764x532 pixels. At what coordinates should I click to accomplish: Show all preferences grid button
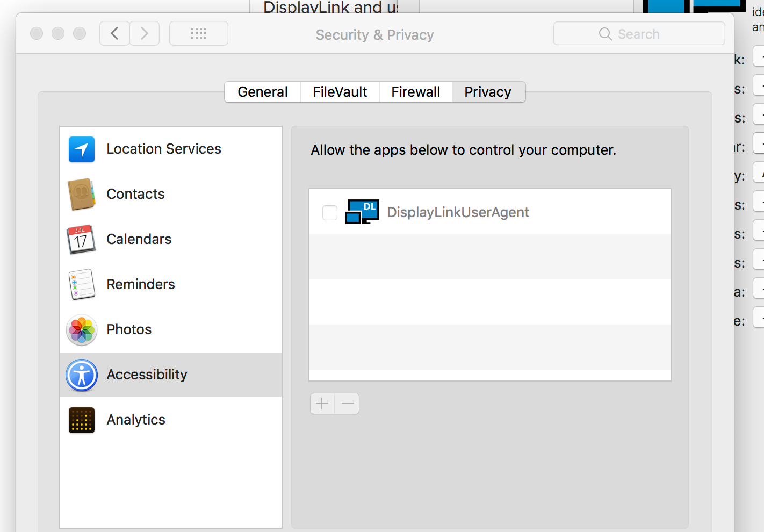click(x=199, y=34)
